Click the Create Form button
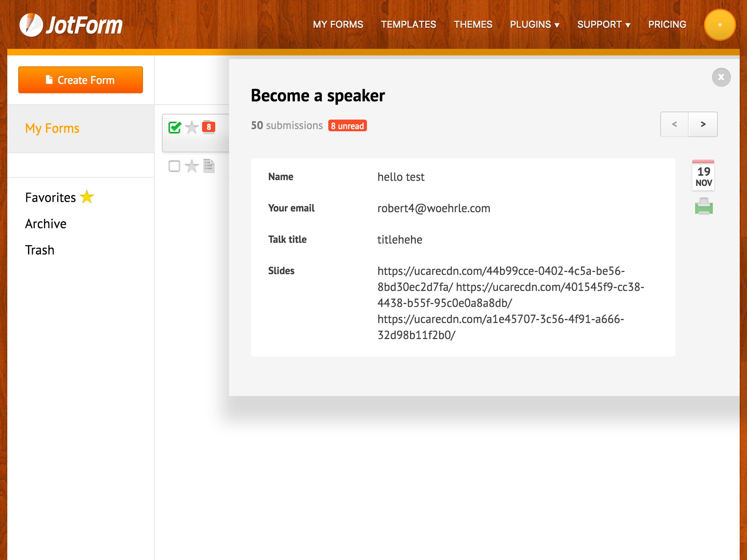The width and height of the screenshot is (747, 560). click(x=81, y=80)
